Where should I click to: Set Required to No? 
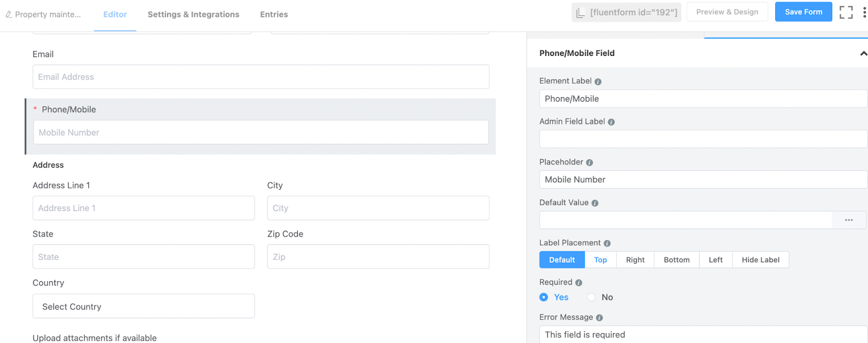point(591,297)
